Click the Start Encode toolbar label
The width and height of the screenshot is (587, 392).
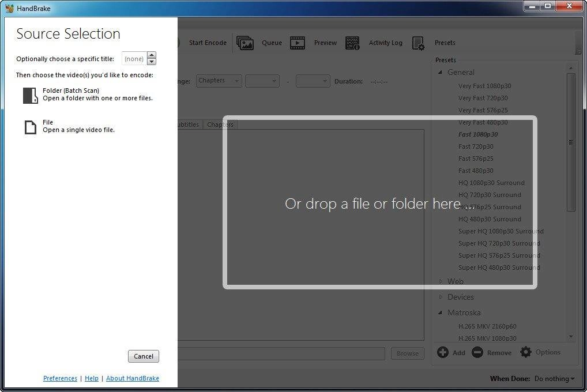[208, 43]
